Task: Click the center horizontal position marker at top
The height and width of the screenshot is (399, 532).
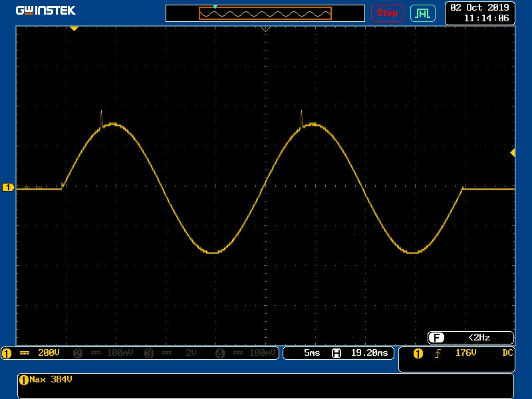Action: [265, 29]
